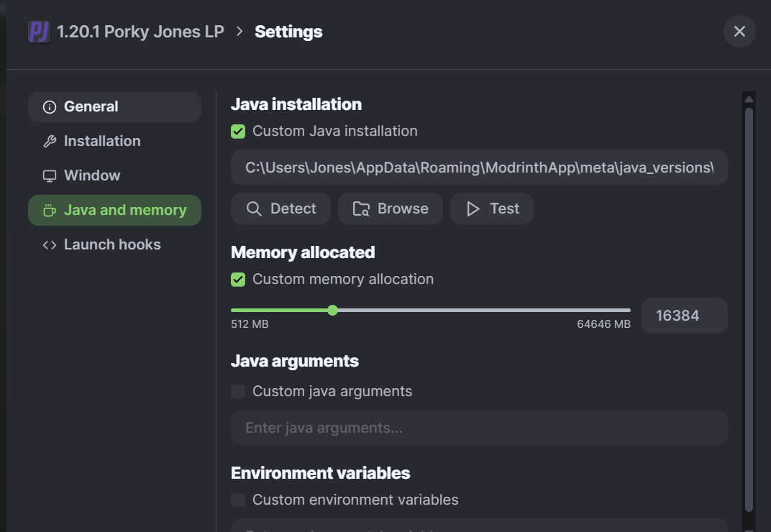Screen dimensions: 771x532
Task: Click the play triangle icon in Test
Action: (473, 208)
